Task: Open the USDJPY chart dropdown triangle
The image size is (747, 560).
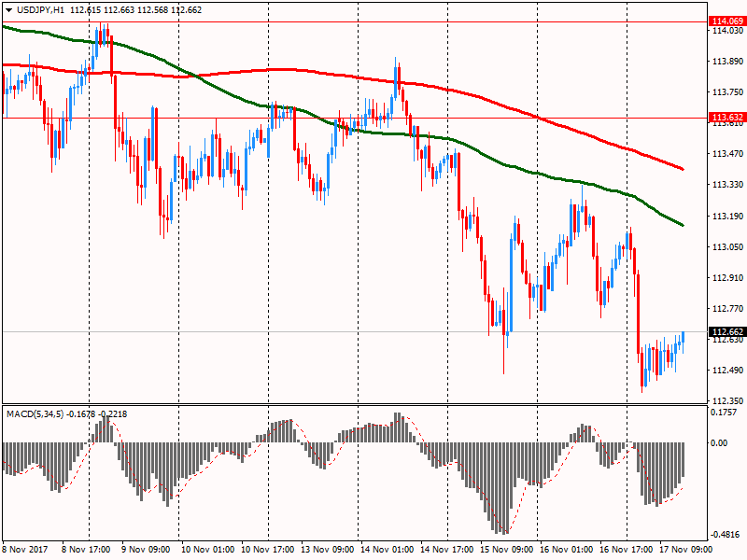Action: (9, 10)
